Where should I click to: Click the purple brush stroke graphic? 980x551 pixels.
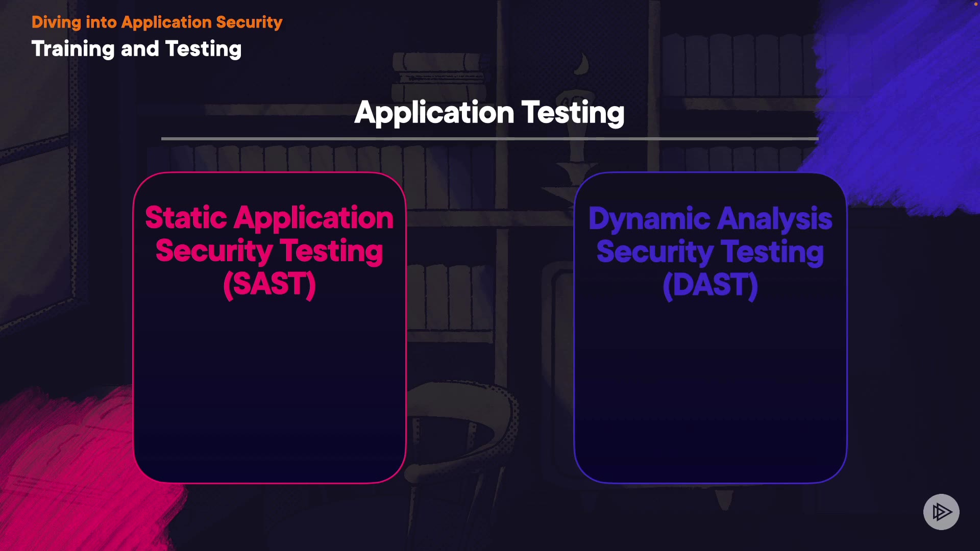[x=898, y=102]
